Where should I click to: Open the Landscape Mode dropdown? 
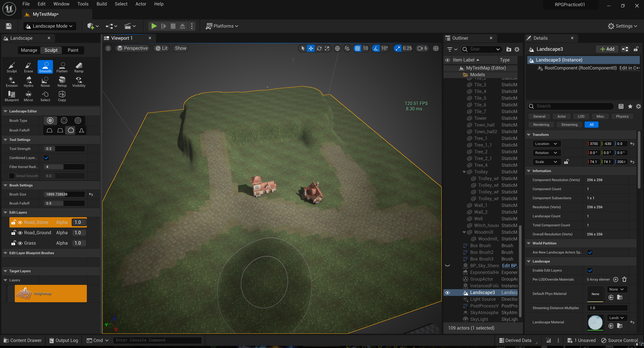49,26
